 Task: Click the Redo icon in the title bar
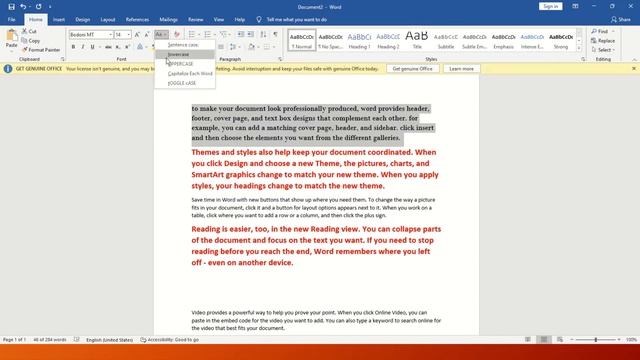coord(38,7)
